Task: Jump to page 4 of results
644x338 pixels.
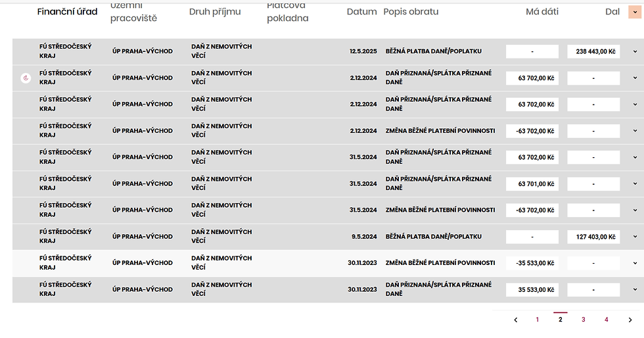Action: (607, 320)
